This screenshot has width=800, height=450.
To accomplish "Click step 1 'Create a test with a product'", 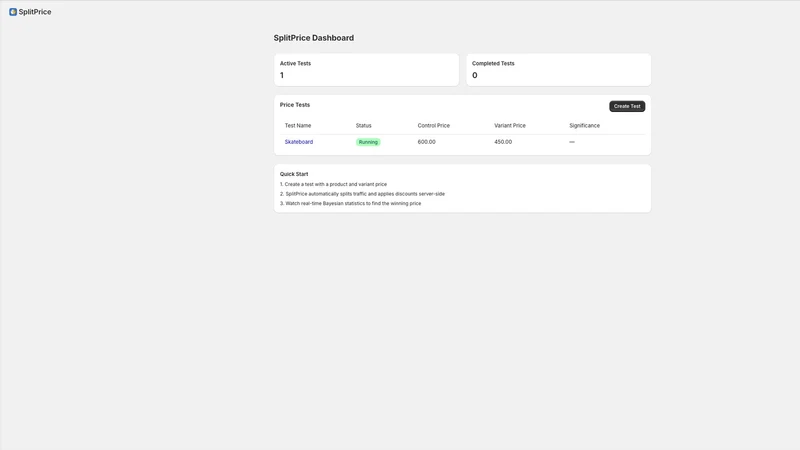I will pos(333,184).
